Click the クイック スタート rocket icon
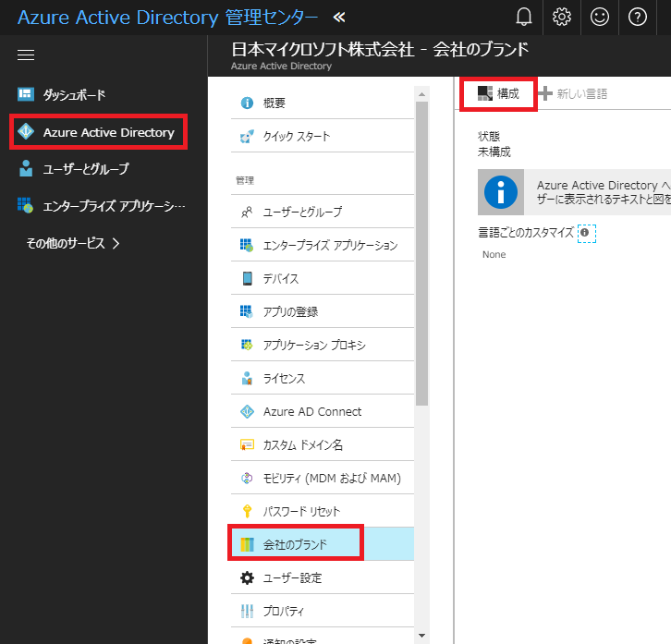 click(x=247, y=136)
